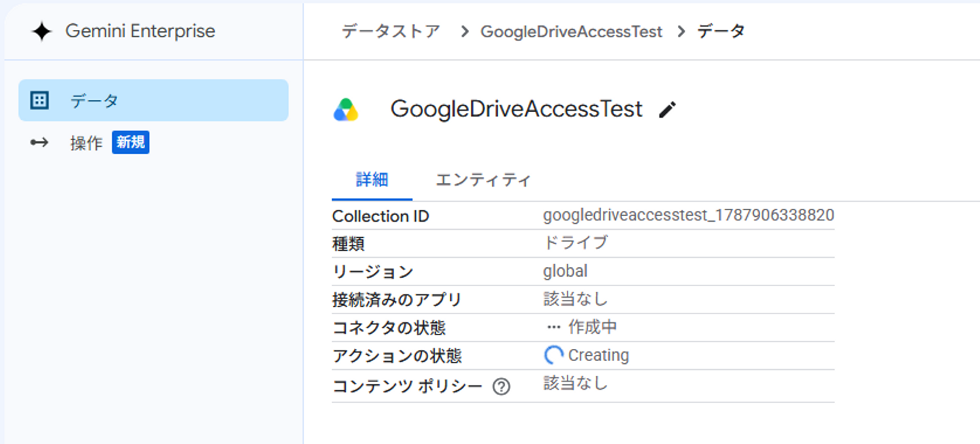Click the data grid icon in sidebar
The image size is (980, 444).
pyautogui.click(x=40, y=101)
